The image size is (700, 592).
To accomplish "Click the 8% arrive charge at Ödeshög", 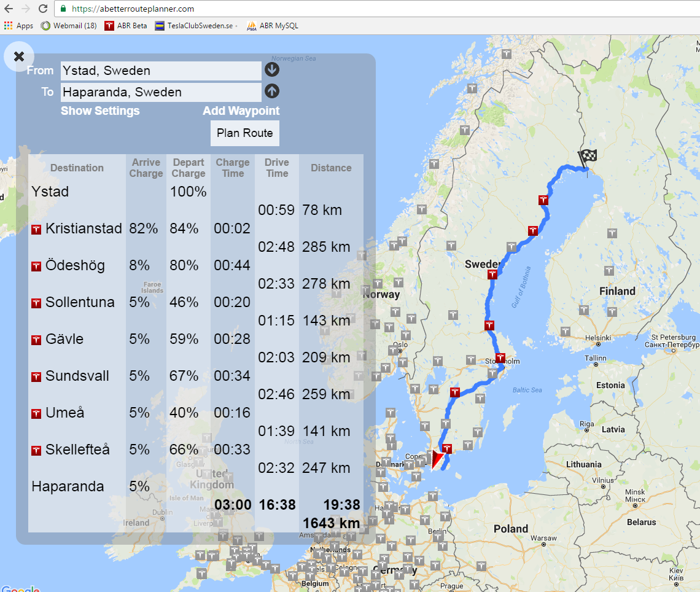I will pos(139,265).
